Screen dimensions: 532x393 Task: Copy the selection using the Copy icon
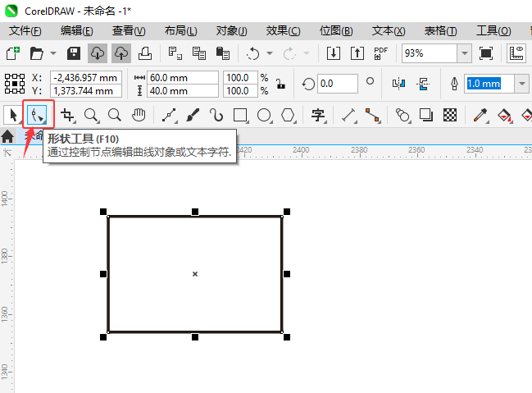[x=199, y=53]
